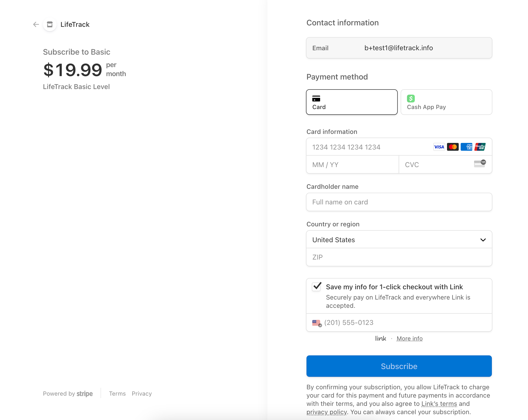Viewport: 528px width, 420px height.
Task: Click the UnionPay card logo
Action: [x=480, y=147]
